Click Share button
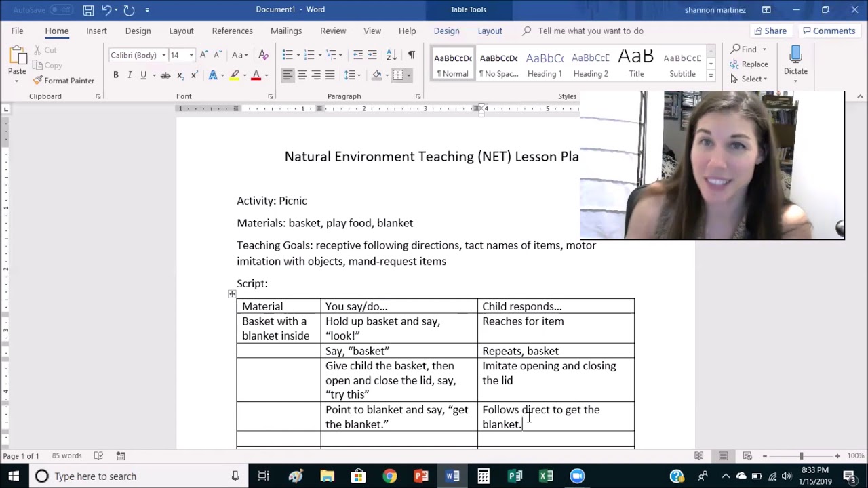 point(770,30)
